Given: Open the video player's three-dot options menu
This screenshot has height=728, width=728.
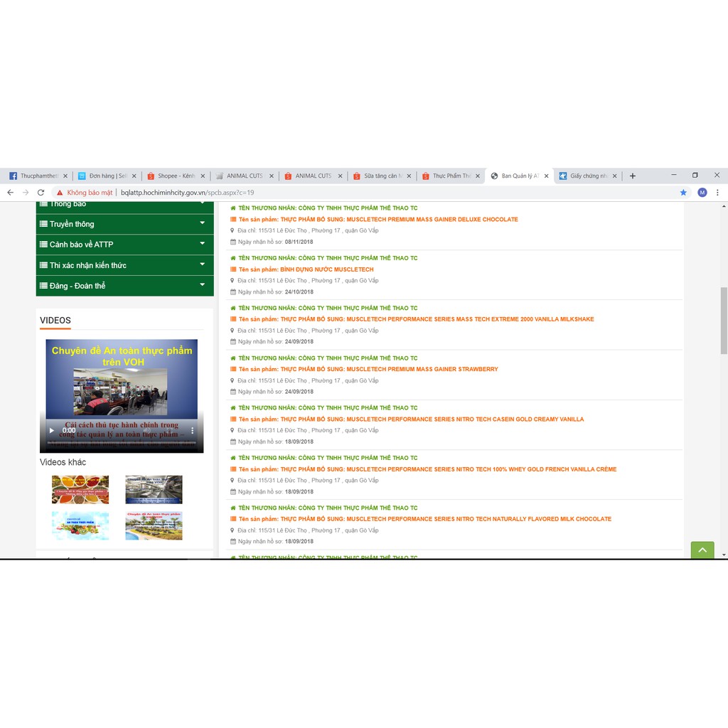Looking at the screenshot, I should (x=191, y=430).
